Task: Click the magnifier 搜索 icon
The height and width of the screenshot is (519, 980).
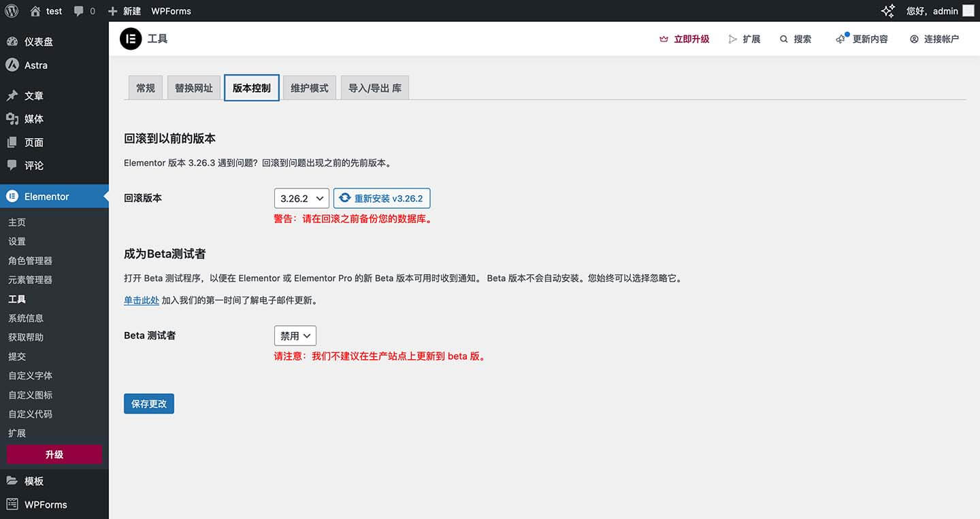Action: (784, 39)
